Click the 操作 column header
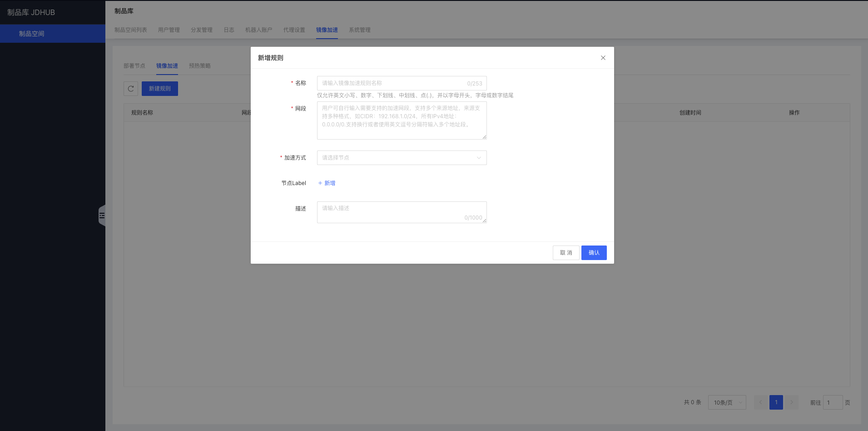 (794, 113)
